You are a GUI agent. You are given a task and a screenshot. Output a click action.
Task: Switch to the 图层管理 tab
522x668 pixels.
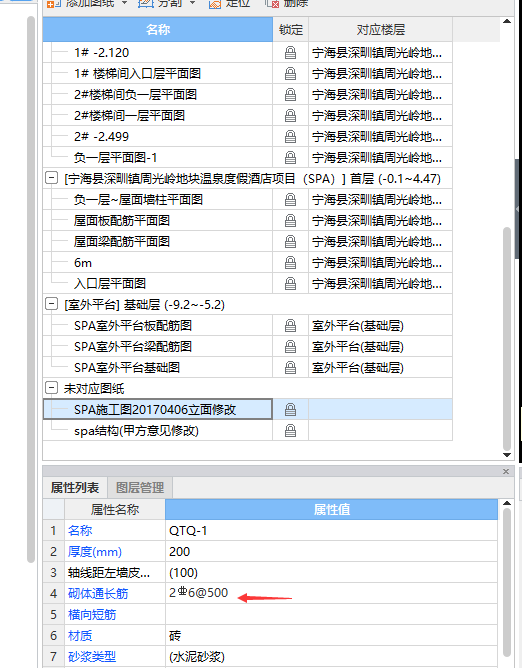[140, 487]
